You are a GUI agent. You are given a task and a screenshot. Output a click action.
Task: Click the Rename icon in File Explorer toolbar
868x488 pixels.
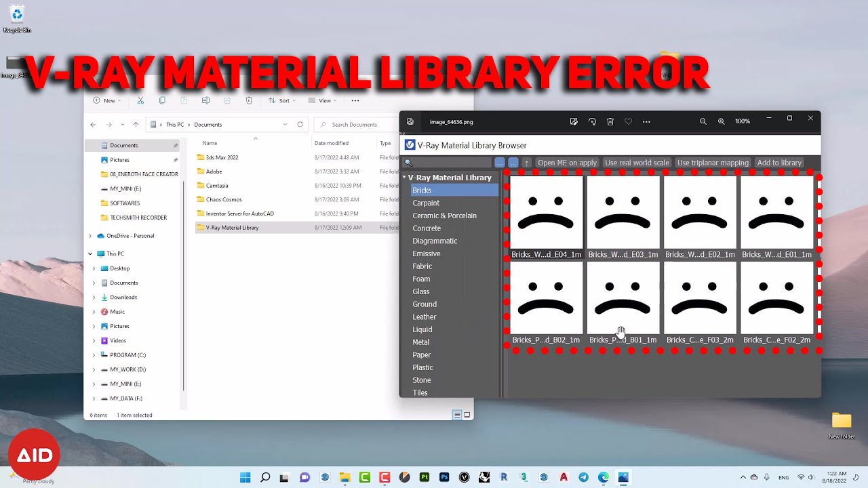(x=205, y=100)
